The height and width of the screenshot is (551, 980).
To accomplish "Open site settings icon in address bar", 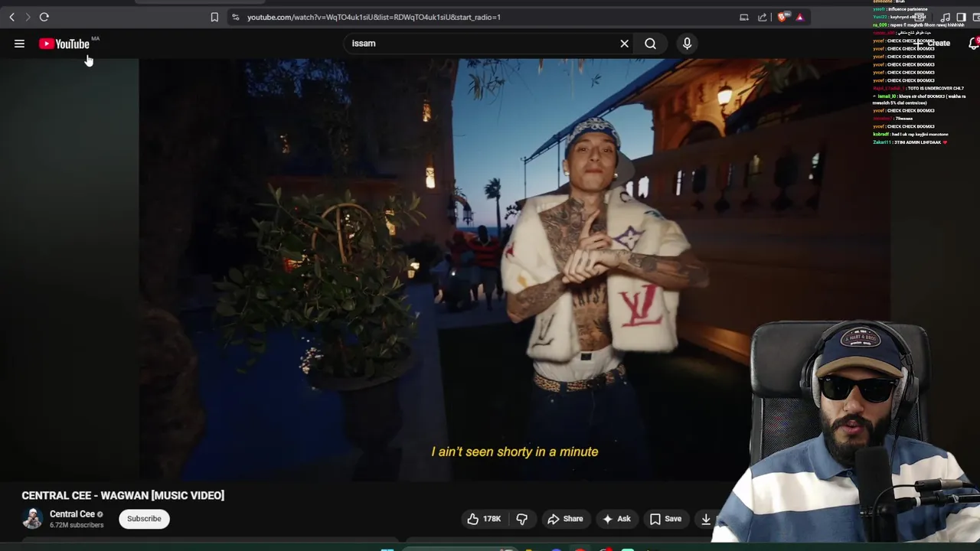I will [x=235, y=17].
